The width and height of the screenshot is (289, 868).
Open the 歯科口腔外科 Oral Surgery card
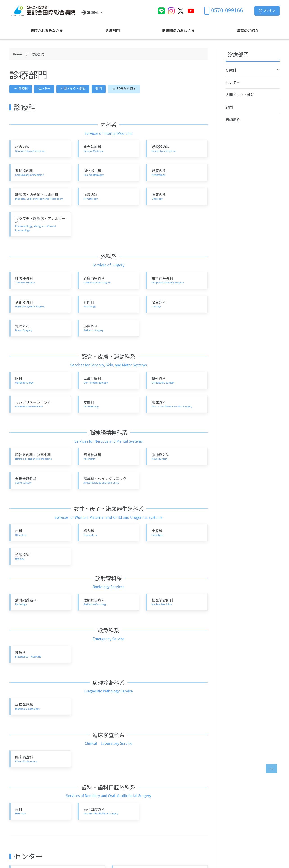click(x=108, y=811)
